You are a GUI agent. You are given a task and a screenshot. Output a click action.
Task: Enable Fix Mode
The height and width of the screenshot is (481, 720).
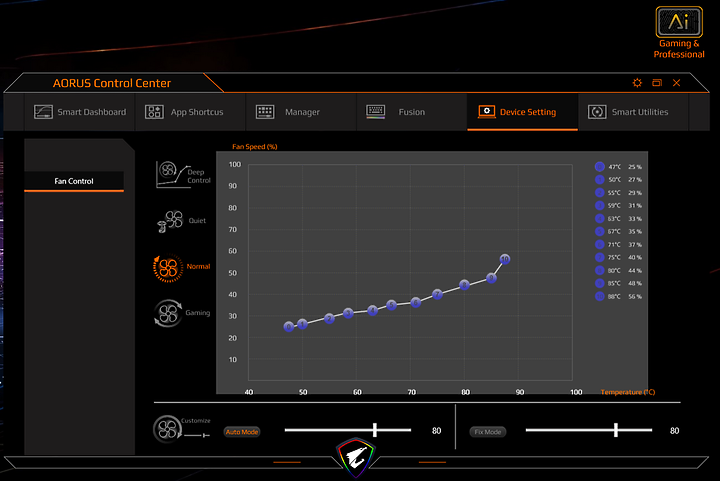[488, 432]
